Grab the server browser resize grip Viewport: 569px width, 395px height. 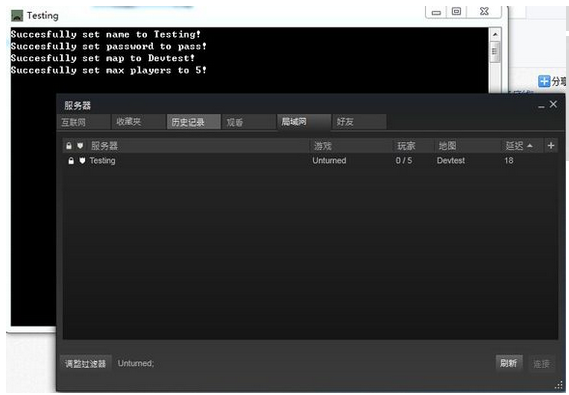pos(559,385)
